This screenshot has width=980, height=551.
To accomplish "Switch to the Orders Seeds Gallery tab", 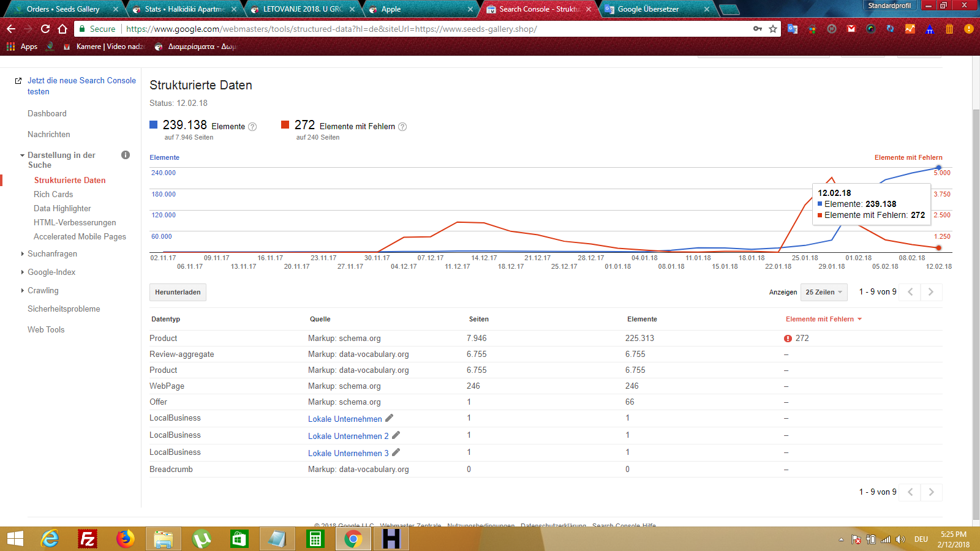I will (x=64, y=9).
